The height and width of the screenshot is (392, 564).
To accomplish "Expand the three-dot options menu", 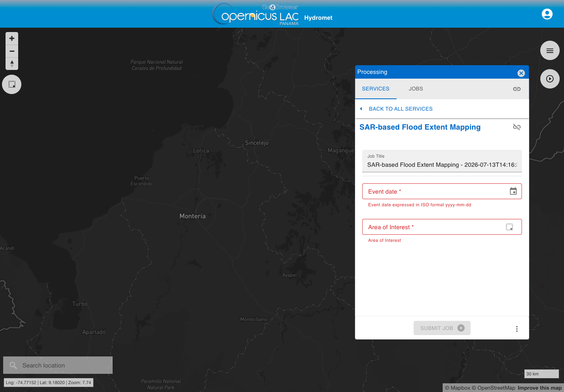I will [517, 329].
